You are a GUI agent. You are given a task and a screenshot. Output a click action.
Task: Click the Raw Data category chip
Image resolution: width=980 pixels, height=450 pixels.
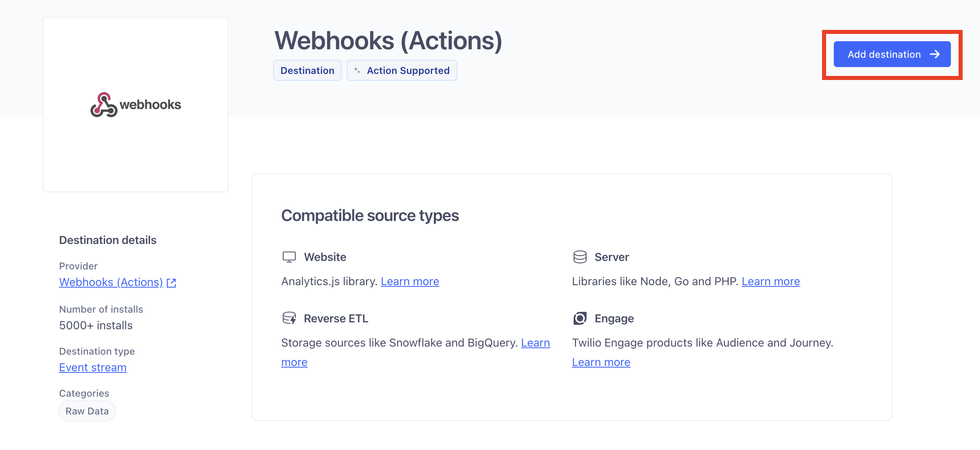click(x=87, y=411)
